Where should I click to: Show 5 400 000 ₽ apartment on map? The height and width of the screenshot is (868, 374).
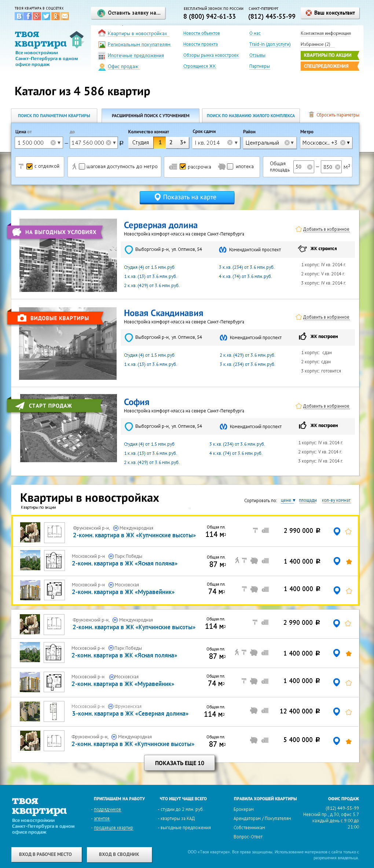point(337,741)
